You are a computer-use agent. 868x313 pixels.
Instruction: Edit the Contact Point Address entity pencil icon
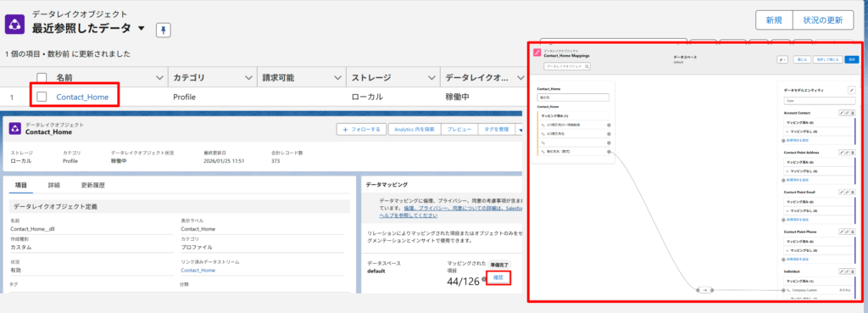(842, 152)
